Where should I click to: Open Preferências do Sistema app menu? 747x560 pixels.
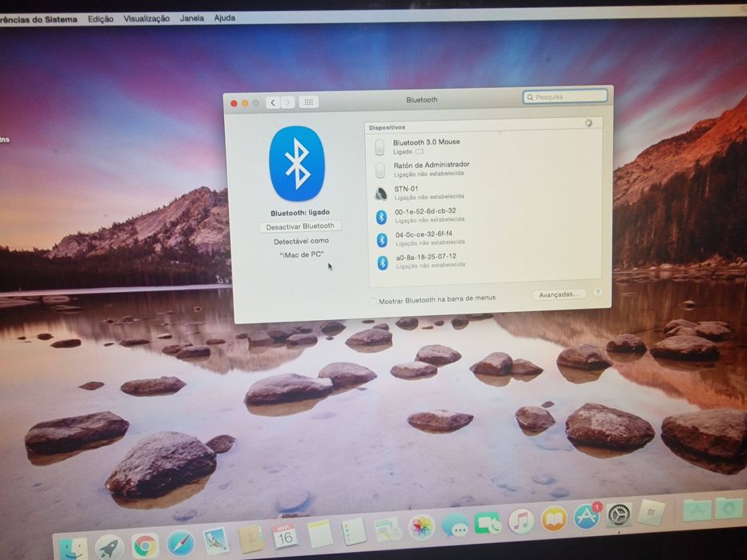[38, 19]
